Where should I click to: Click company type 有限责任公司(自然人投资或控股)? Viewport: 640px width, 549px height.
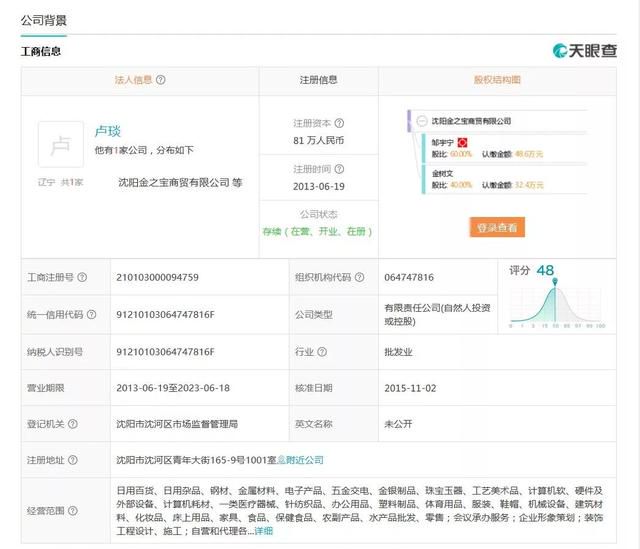click(437, 314)
